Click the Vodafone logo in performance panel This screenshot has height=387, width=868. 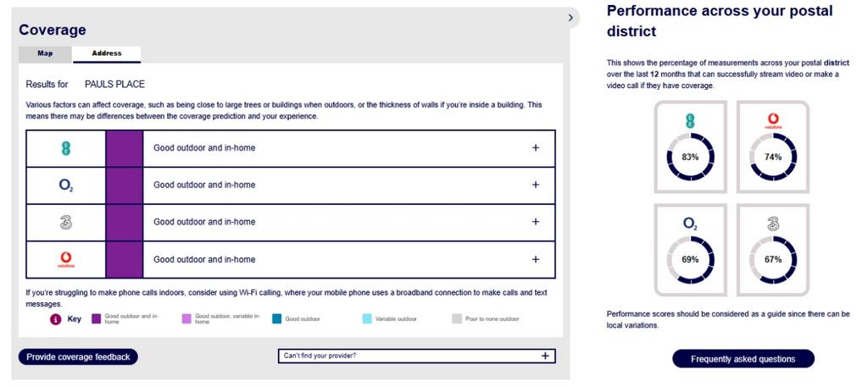[x=773, y=120]
